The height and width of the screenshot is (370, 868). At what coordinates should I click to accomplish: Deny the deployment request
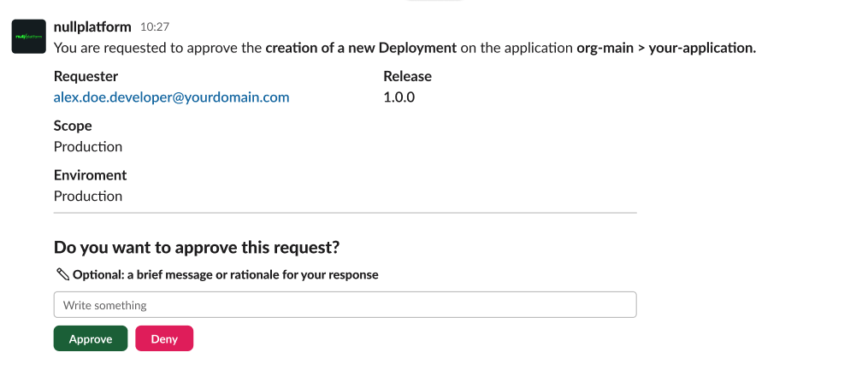click(x=164, y=338)
